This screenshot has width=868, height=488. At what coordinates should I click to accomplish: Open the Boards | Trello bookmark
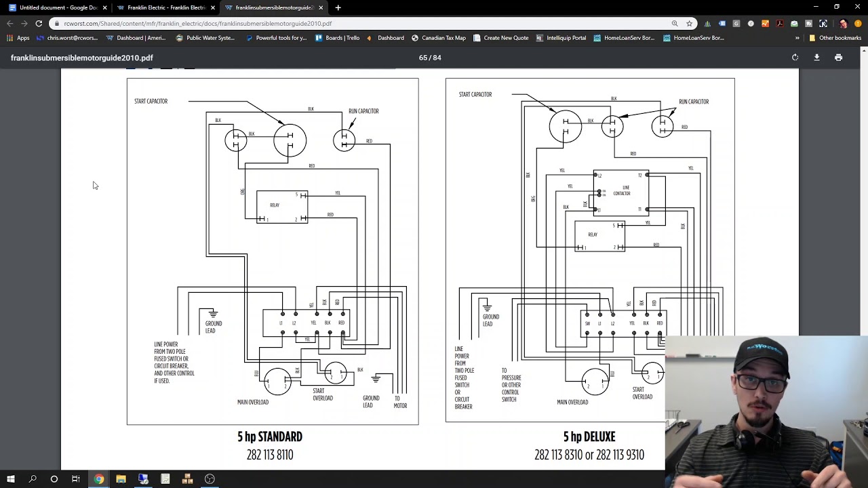[x=337, y=38]
